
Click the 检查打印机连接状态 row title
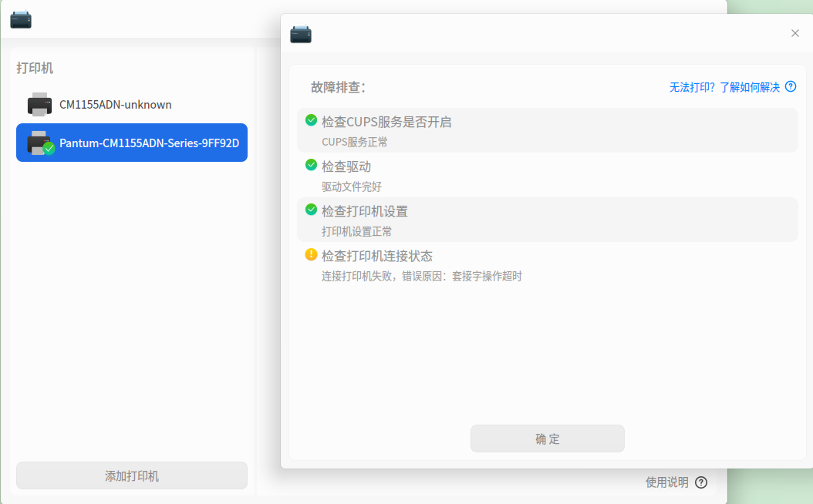tap(377, 256)
